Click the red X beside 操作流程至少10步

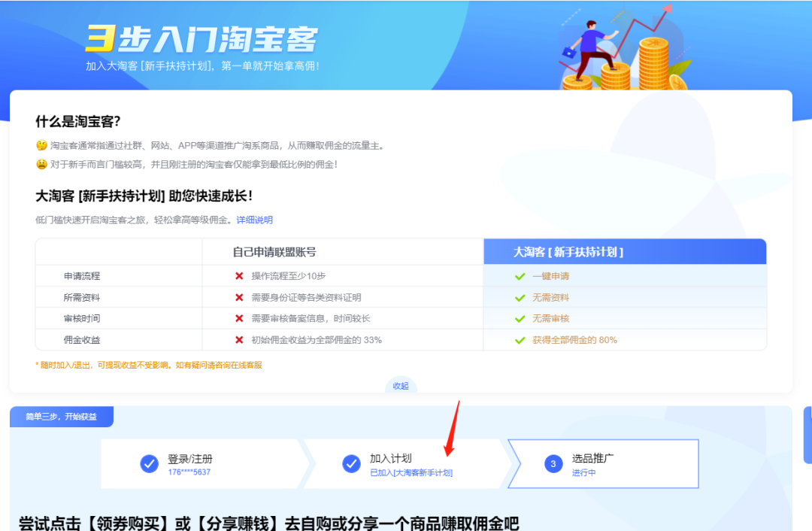coord(239,276)
